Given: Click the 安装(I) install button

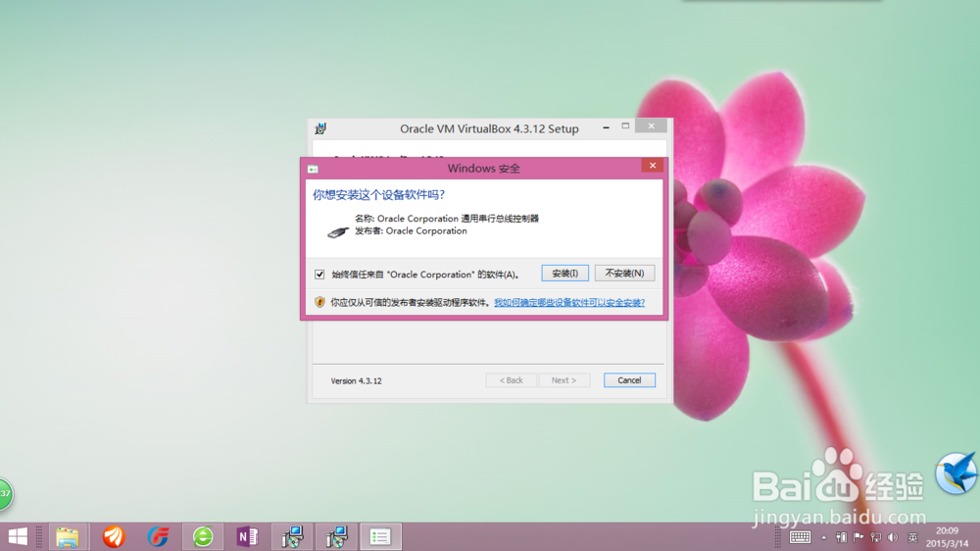Looking at the screenshot, I should [x=564, y=274].
